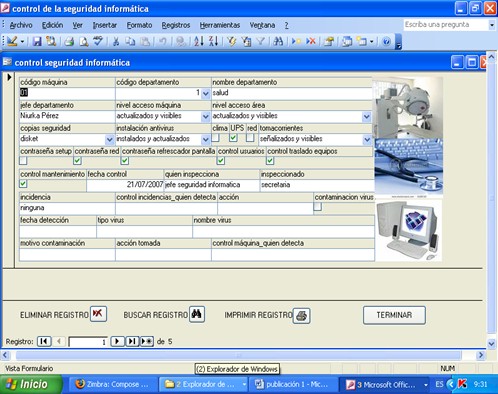Go to last record navigation button
The height and width of the screenshot is (394, 498).
pyautogui.click(x=132, y=341)
